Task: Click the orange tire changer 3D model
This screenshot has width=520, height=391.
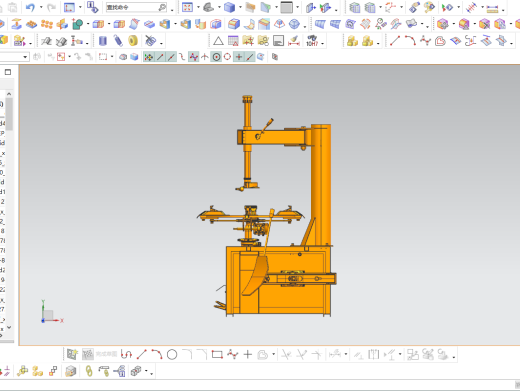Action: point(267,207)
